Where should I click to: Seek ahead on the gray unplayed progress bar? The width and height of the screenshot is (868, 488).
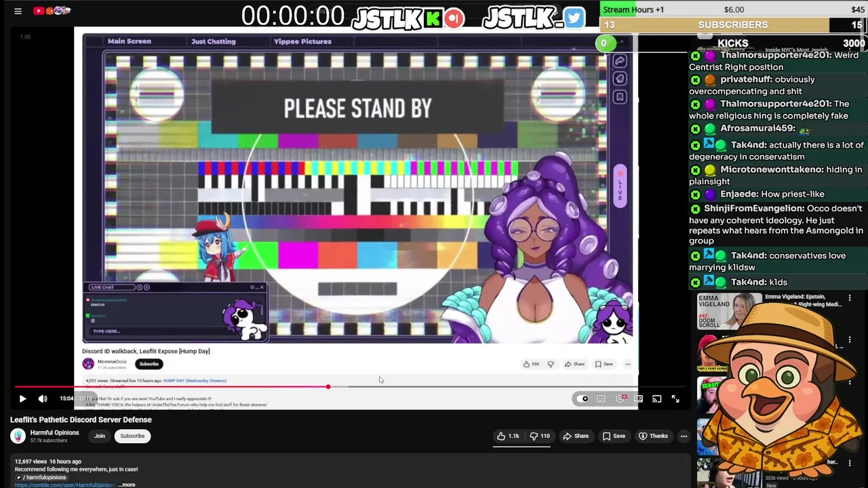pos(509,387)
